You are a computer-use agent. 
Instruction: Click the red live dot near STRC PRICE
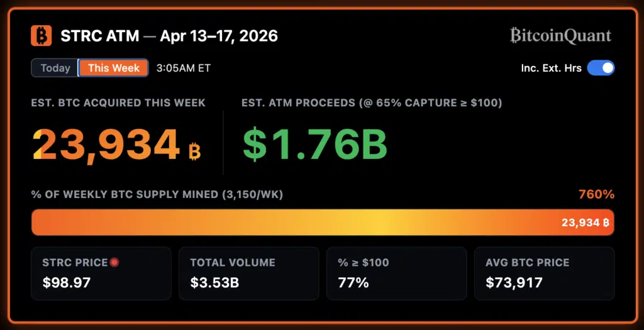[114, 262]
